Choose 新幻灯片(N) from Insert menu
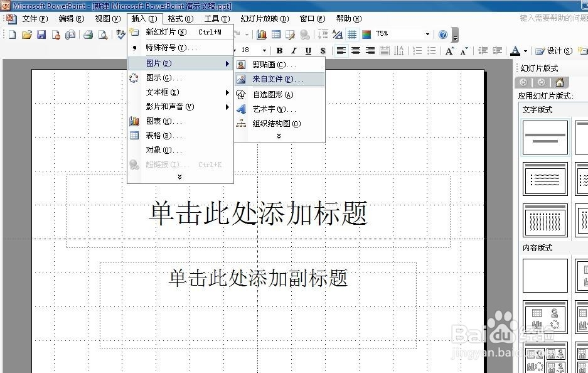This screenshot has width=588, height=373. [x=180, y=32]
